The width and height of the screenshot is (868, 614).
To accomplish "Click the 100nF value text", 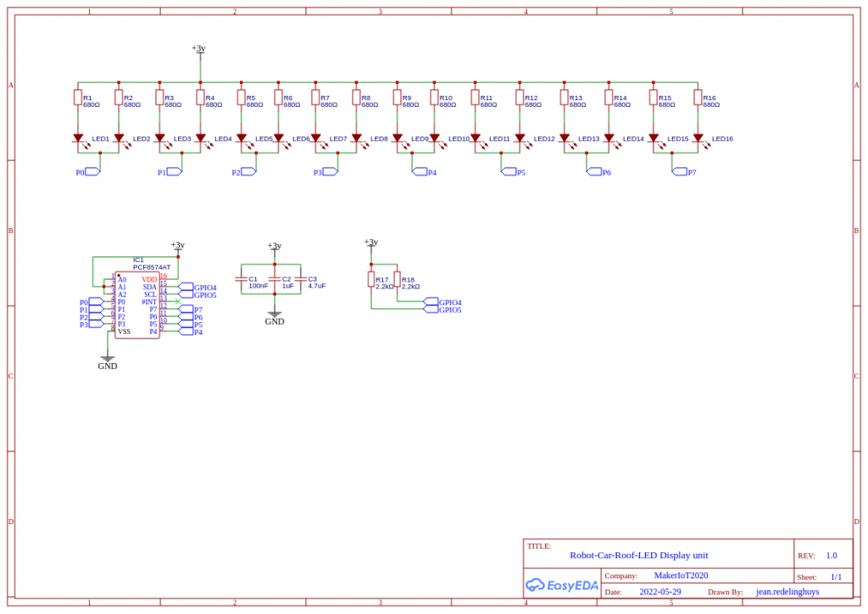I will click(259, 287).
